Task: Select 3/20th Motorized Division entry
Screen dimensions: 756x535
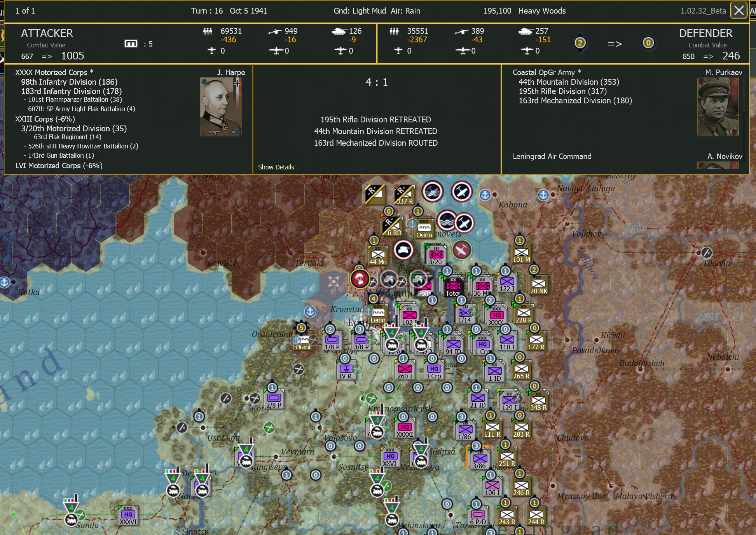Action: click(74, 129)
